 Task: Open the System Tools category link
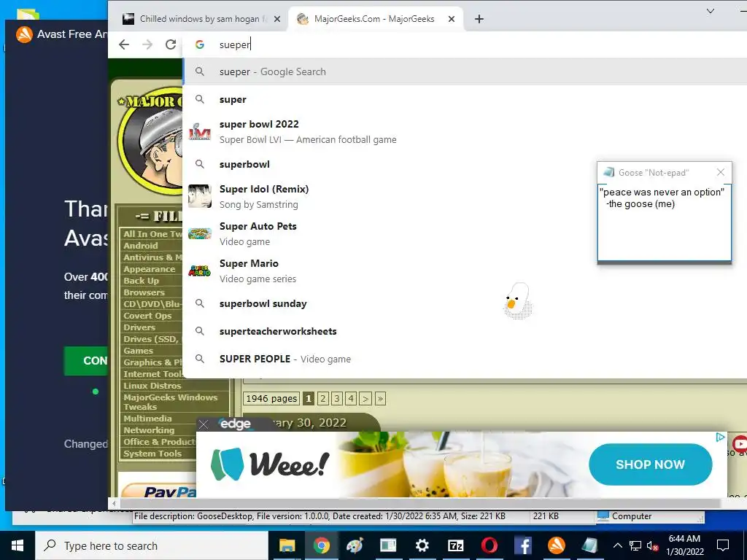(x=152, y=454)
